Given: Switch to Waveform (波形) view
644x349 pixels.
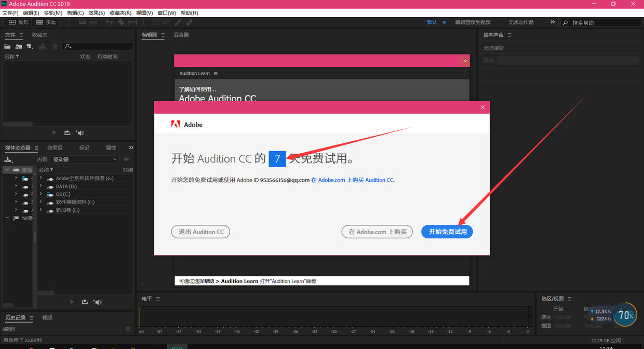Looking at the screenshot, I should [x=19, y=22].
